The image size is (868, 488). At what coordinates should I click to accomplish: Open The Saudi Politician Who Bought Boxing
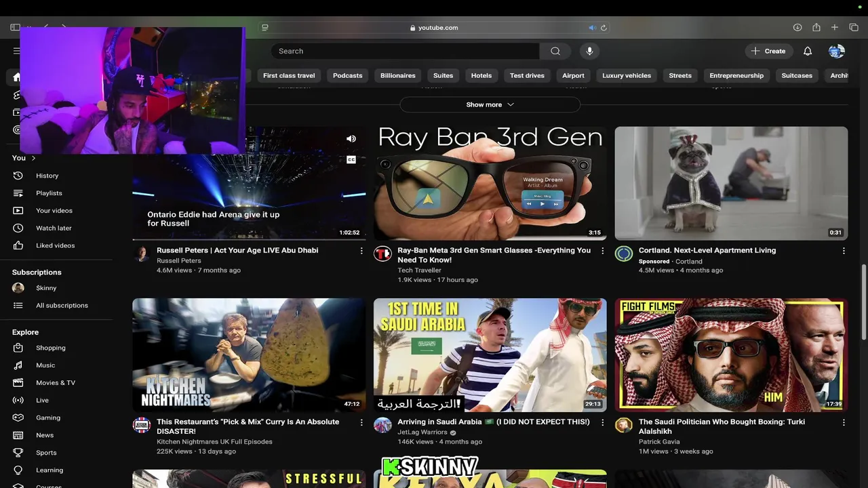[722, 426]
